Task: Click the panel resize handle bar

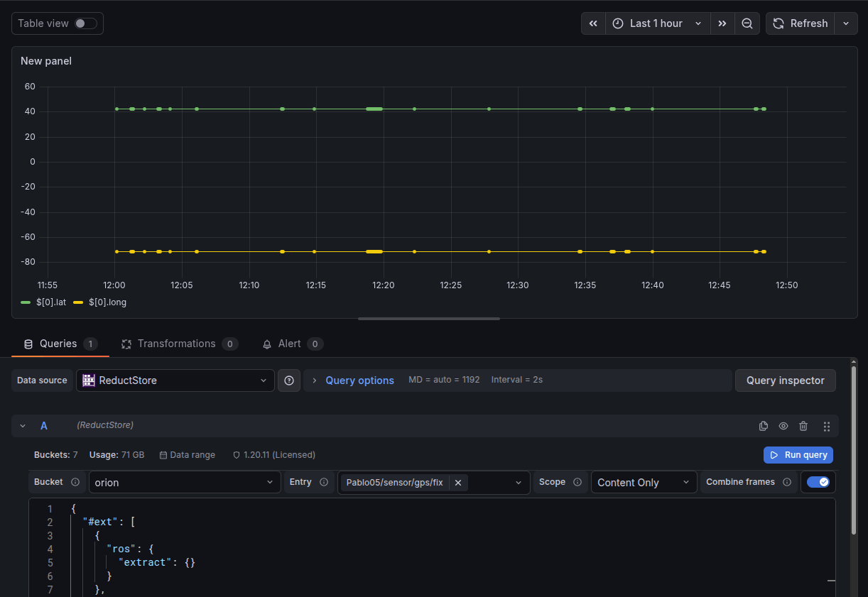Action: (429, 319)
